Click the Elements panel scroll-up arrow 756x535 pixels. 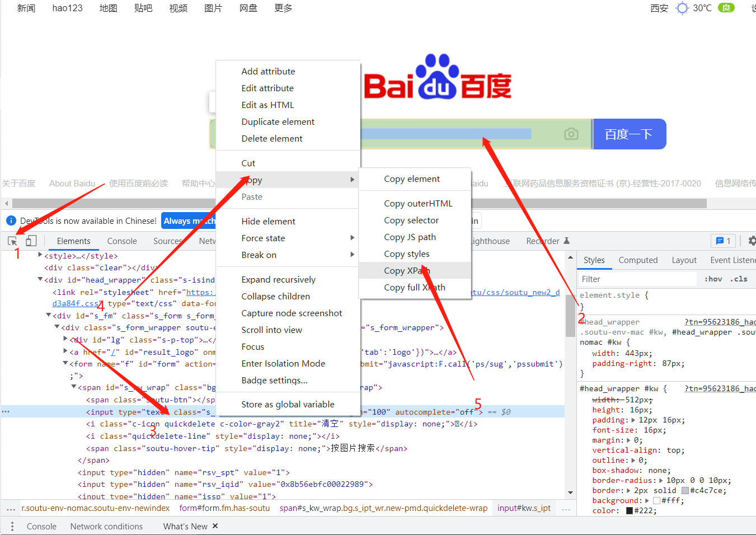pyautogui.click(x=570, y=257)
